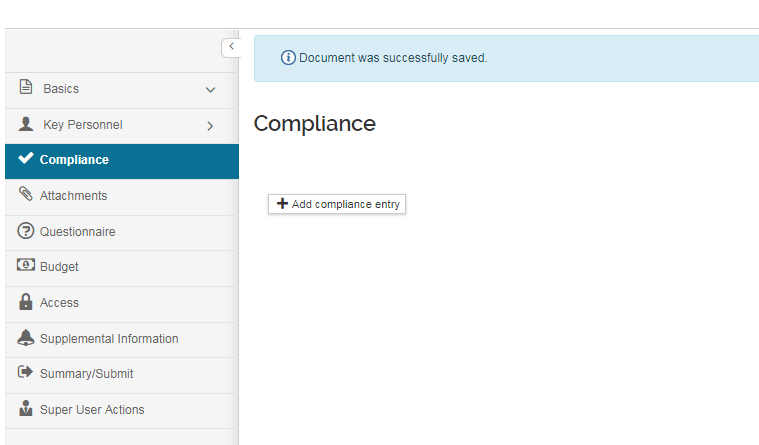759x445 pixels.
Task: Click the Key Personnel person icon
Action: click(26, 124)
